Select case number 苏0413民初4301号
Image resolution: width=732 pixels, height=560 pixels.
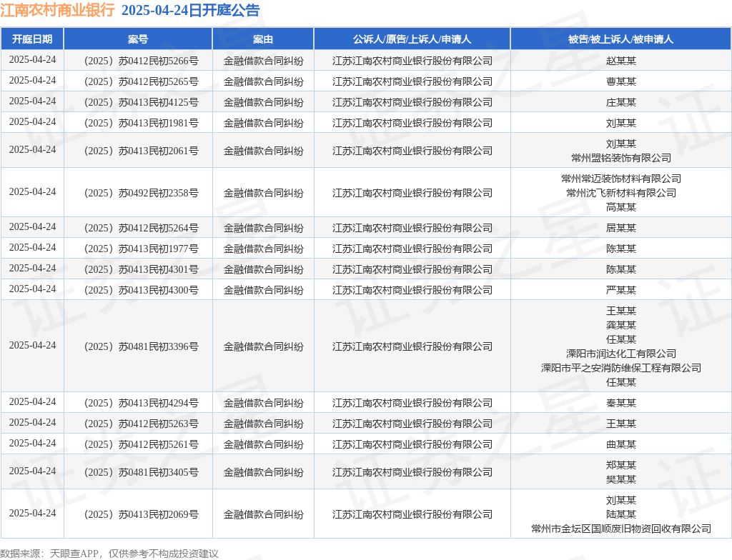click(141, 269)
